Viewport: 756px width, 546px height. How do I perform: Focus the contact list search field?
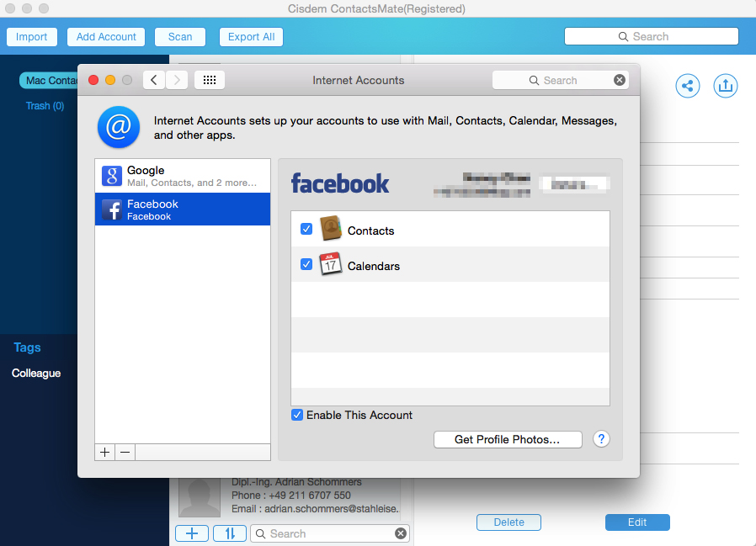coord(330,533)
